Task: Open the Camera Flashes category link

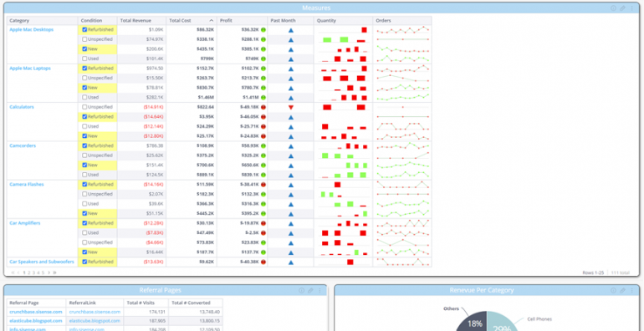Action: [27, 185]
